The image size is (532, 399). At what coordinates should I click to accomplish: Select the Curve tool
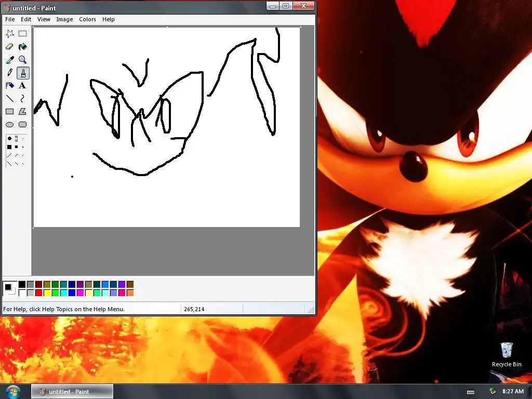pyautogui.click(x=23, y=98)
